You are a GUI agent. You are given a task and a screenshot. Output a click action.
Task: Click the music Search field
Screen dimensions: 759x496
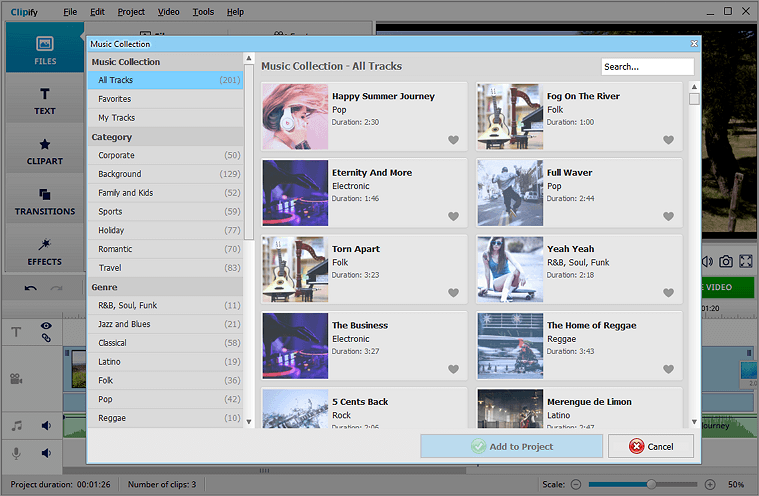648,67
